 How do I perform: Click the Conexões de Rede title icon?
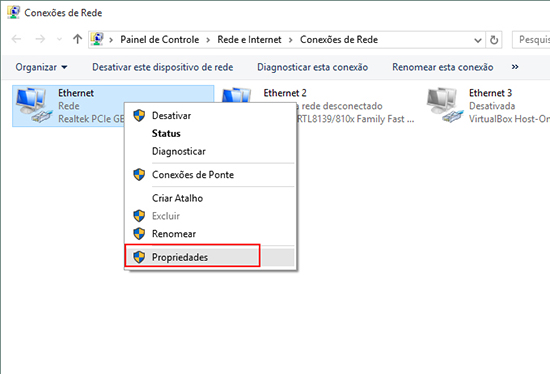pos(13,12)
